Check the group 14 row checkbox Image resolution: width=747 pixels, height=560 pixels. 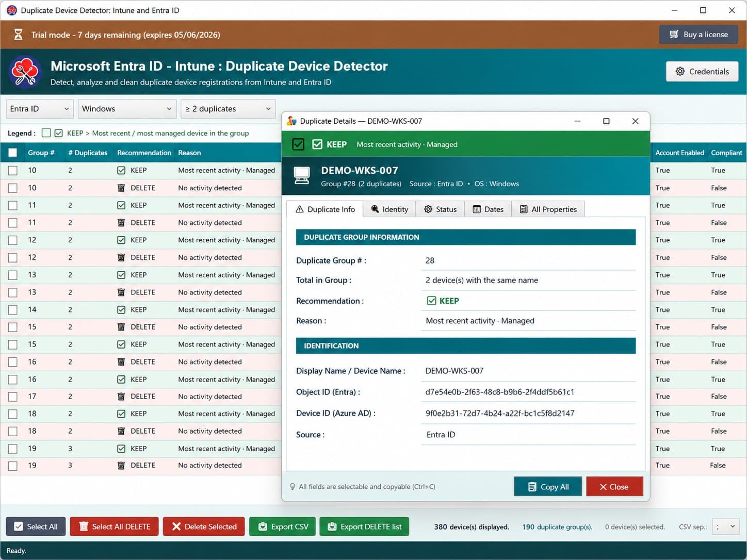click(13, 310)
